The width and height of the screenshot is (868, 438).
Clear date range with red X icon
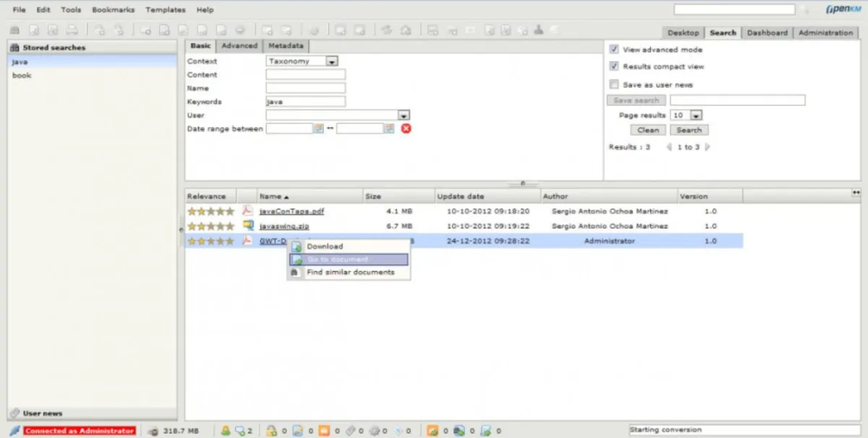click(x=406, y=128)
